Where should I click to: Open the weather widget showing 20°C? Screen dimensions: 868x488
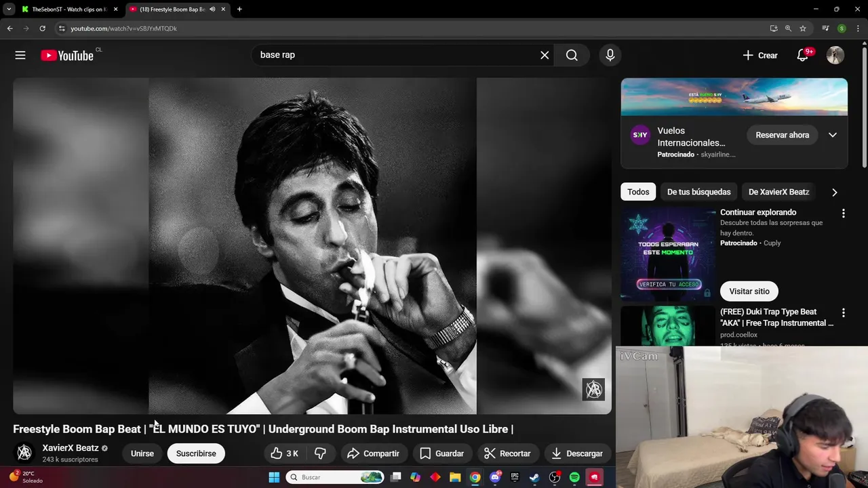(27, 477)
